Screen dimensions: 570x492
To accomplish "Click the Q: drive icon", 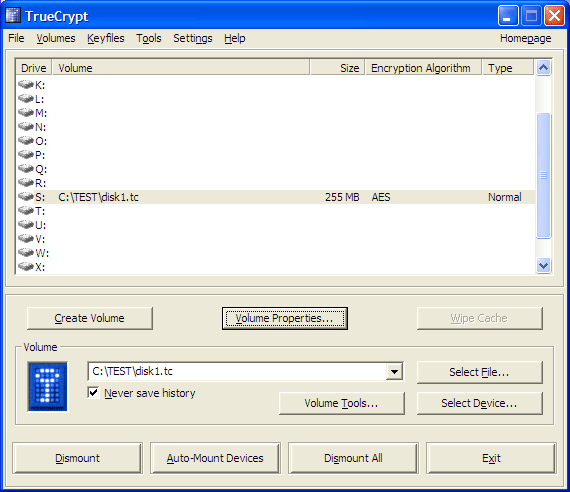I will pos(26,169).
